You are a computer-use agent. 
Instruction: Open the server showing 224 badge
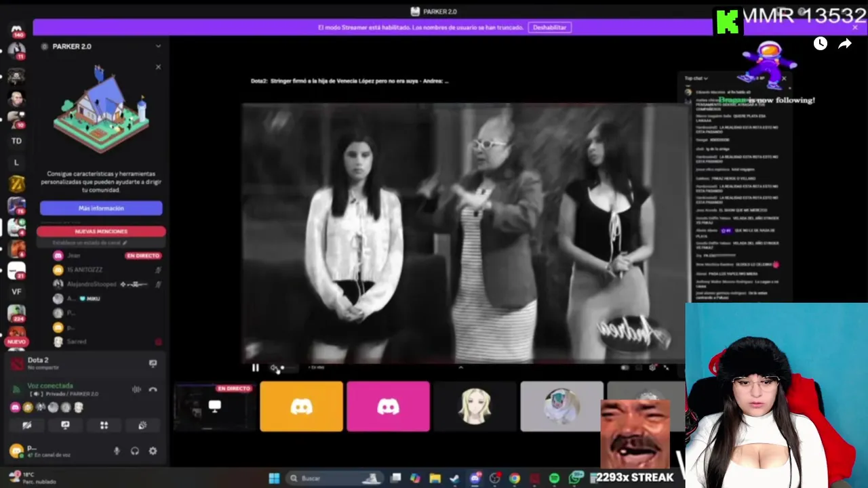pyautogui.click(x=16, y=313)
